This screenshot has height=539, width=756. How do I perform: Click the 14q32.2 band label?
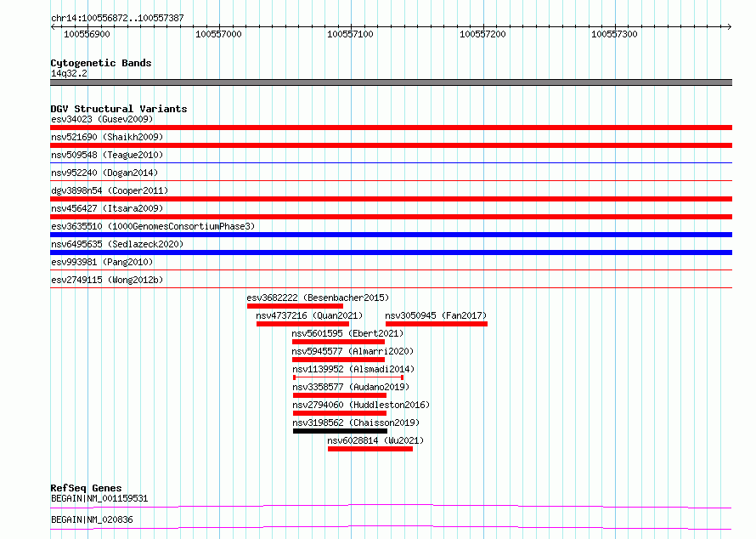(x=69, y=73)
